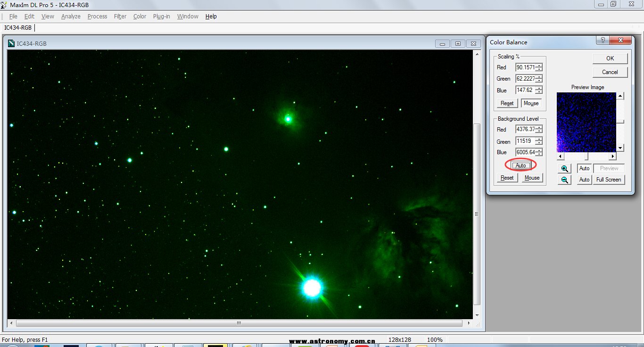Image resolution: width=644 pixels, height=347 pixels.
Task: Click the 100% zoom value in status bar
Action: 435,339
